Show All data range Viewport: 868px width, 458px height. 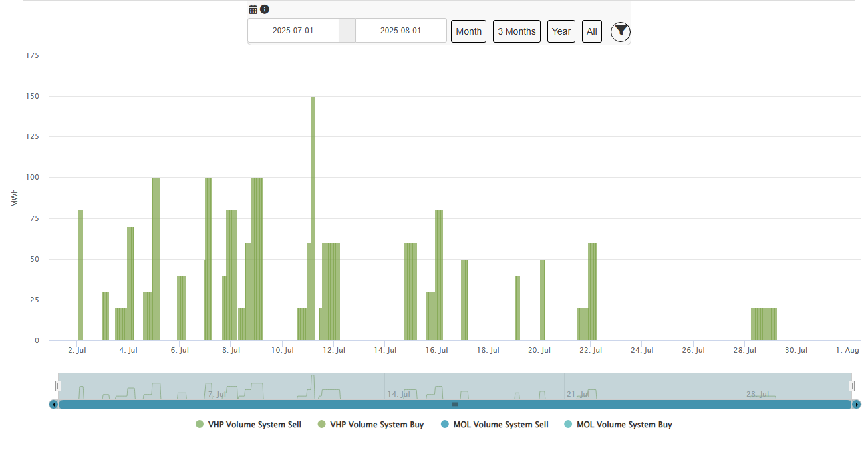[x=591, y=31]
